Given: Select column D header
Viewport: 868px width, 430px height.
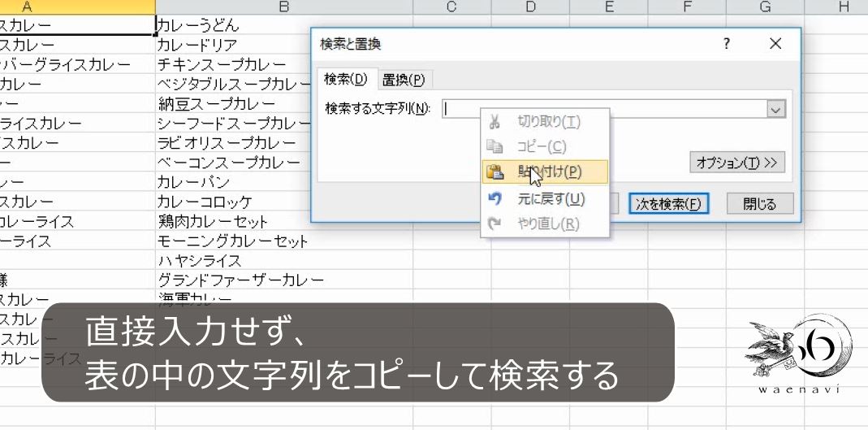Looking at the screenshot, I should [530, 7].
